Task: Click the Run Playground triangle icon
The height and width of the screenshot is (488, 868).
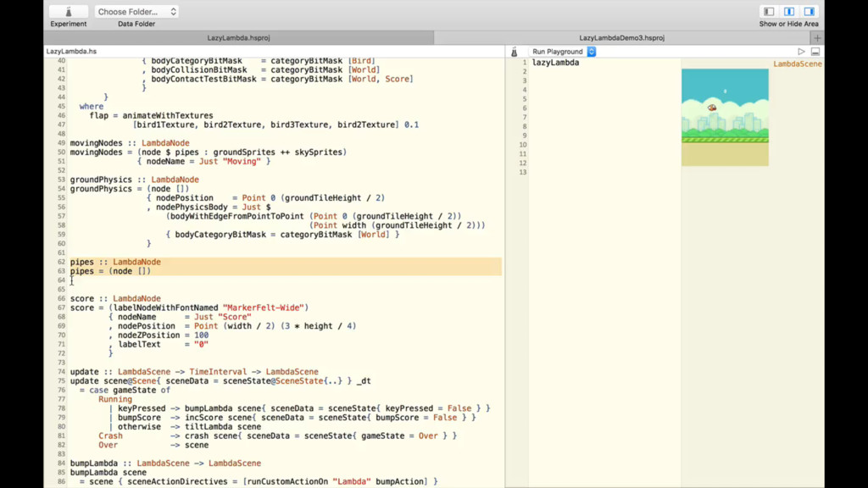Action: (x=801, y=51)
